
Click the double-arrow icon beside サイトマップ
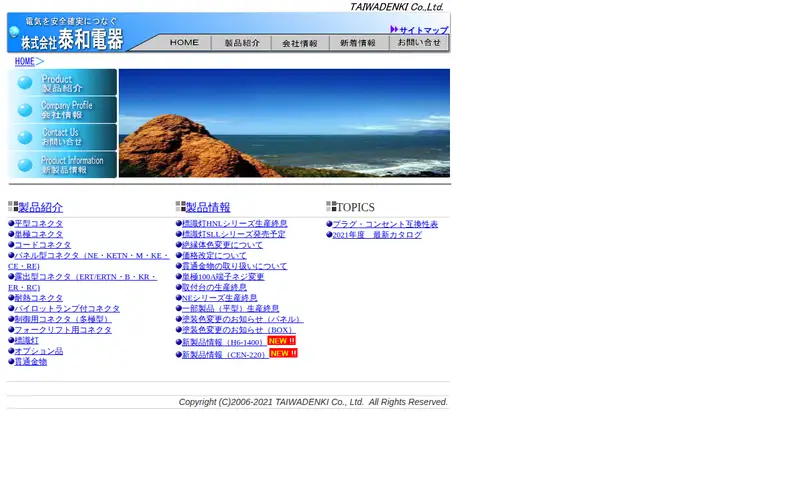click(394, 30)
